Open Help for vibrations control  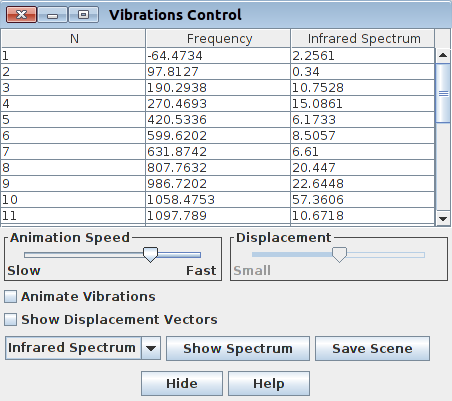(269, 384)
